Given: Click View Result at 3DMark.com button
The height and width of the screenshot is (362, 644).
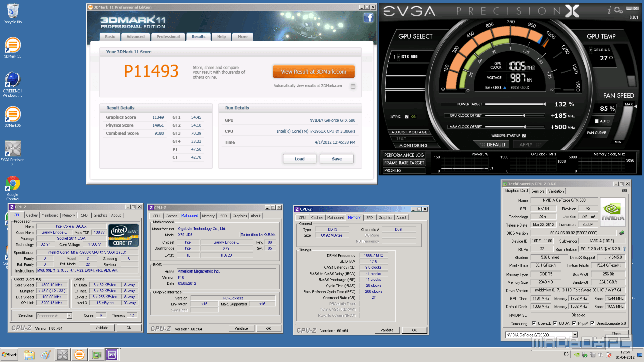Looking at the screenshot, I should 313,72.
